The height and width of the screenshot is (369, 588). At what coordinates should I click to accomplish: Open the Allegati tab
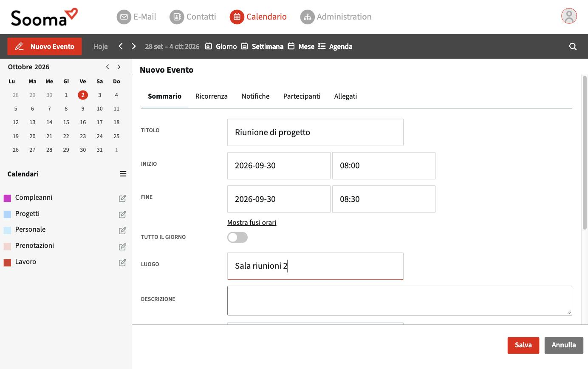pyautogui.click(x=345, y=96)
